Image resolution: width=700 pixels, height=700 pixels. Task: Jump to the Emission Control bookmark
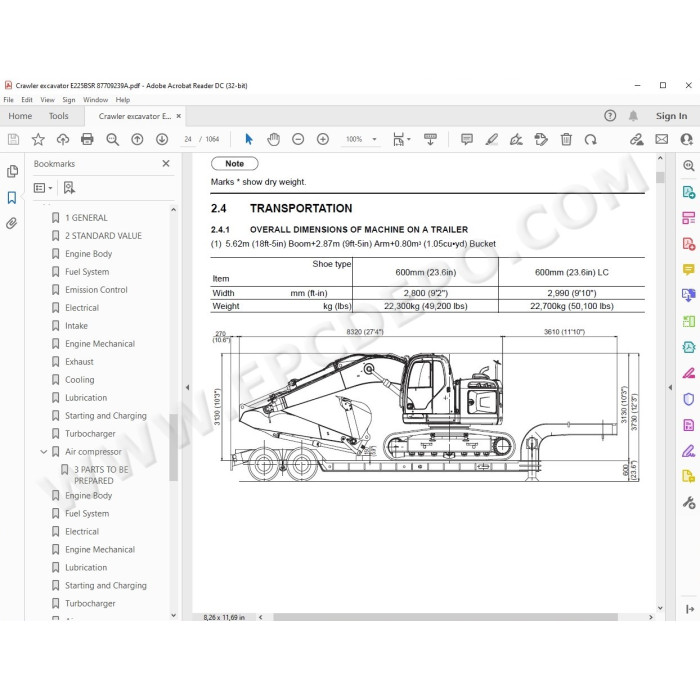(96, 290)
